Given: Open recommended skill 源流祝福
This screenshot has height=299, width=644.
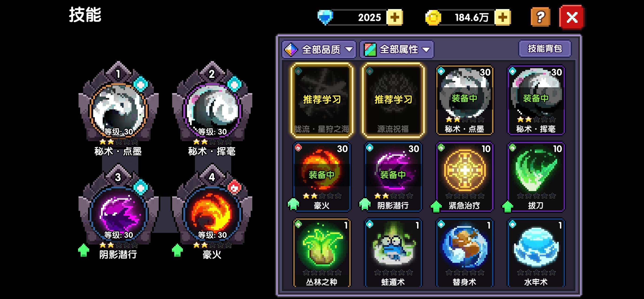Looking at the screenshot, I should tap(393, 100).
